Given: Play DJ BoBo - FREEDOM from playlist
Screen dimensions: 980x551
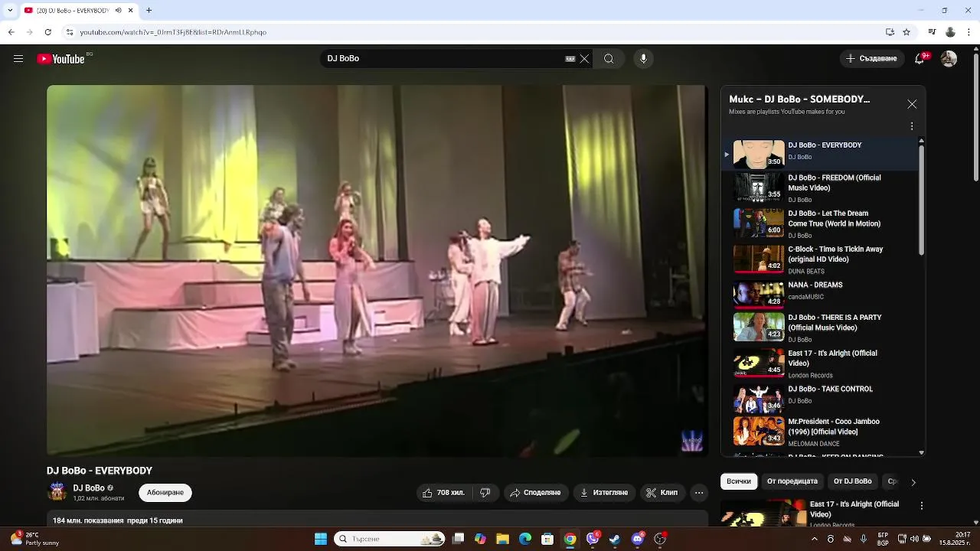Looking at the screenshot, I should coord(819,187).
